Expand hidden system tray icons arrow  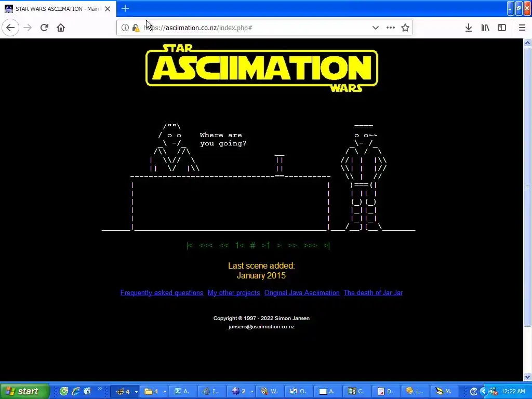click(484, 392)
